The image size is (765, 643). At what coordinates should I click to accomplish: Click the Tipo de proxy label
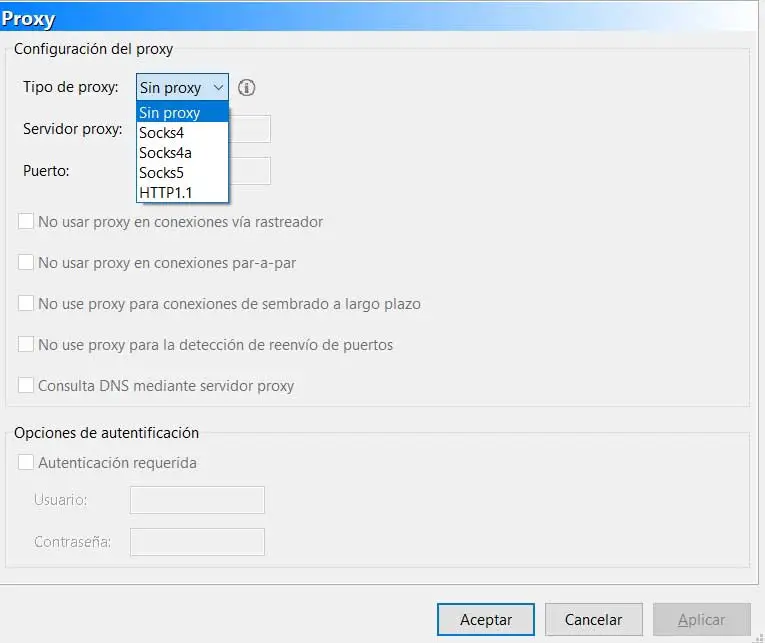[71, 87]
